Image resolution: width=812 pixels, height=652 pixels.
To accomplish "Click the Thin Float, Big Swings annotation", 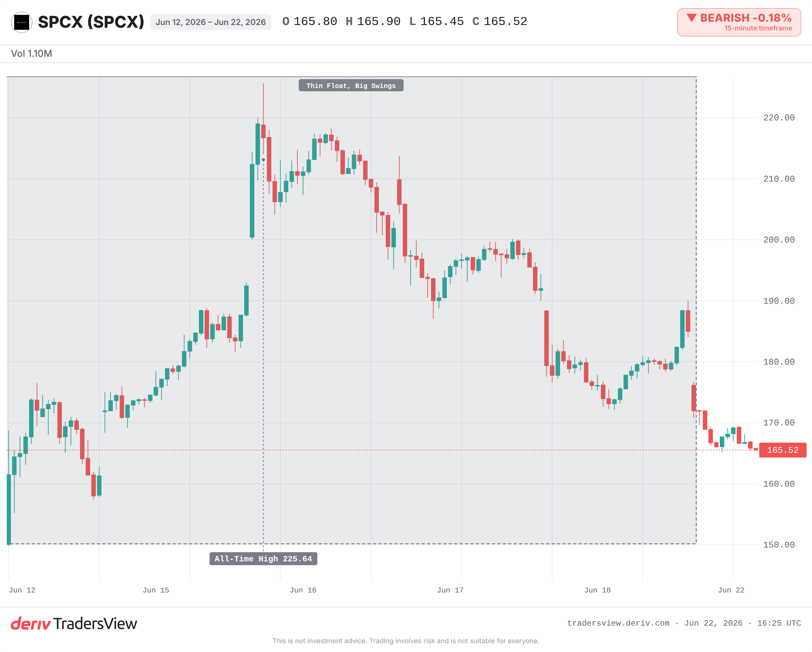I will (x=351, y=86).
